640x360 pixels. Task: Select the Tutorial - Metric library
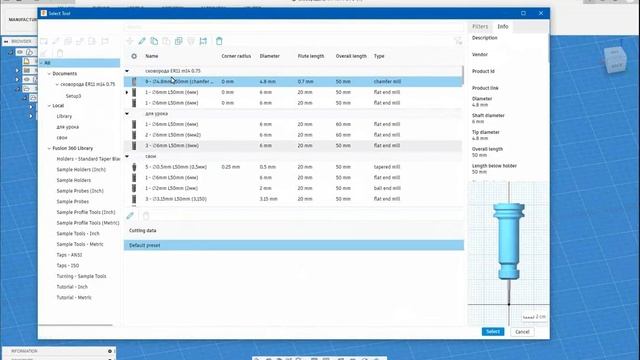tap(74, 298)
